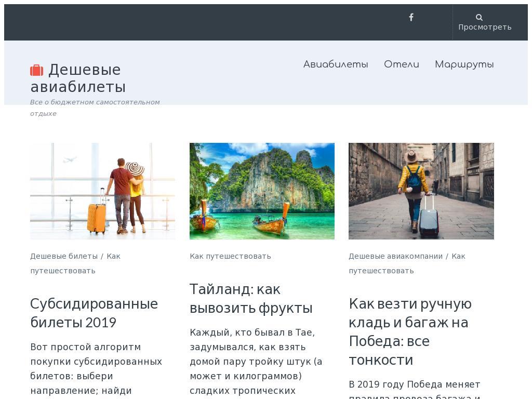Open Как путешествовать category under airport article
532x399 pixels.
click(75, 263)
